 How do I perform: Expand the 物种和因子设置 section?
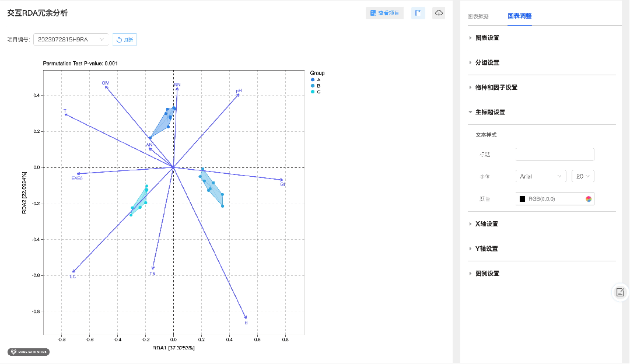click(496, 87)
